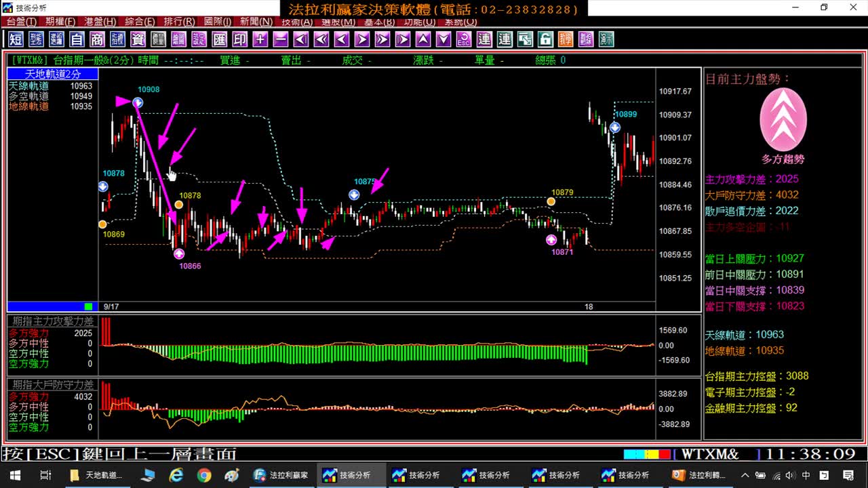Select the 天地軌道2分 panel header

tap(53, 74)
